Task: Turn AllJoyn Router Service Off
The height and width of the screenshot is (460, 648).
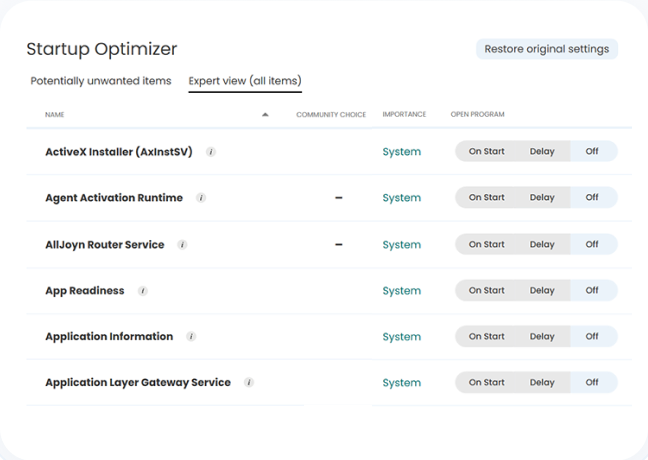Action: click(592, 244)
